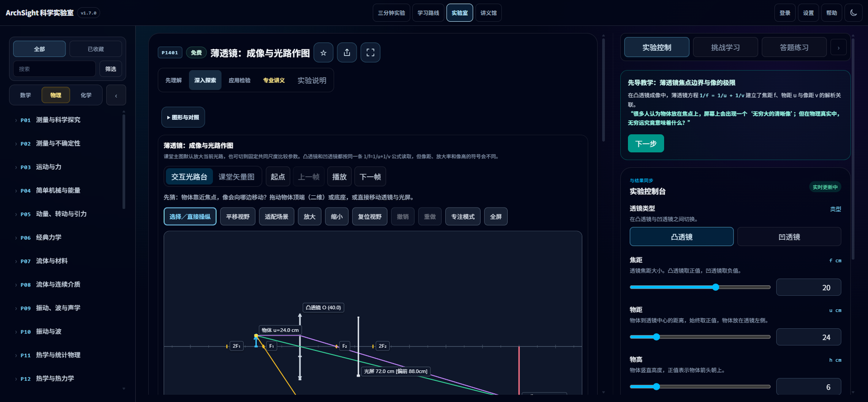This screenshot has height=402, width=868.
Task: Expand the 图形与对照 section
Action: coord(183,117)
